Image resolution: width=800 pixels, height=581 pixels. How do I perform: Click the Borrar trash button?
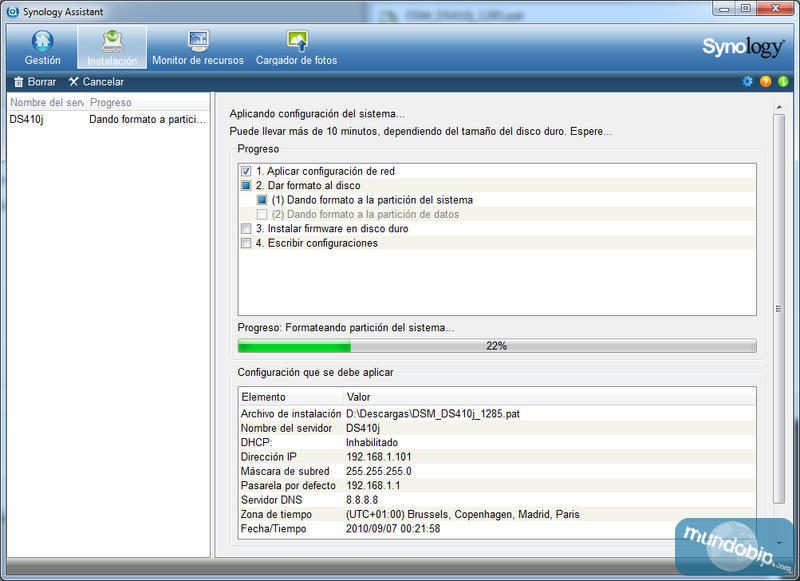(x=35, y=82)
